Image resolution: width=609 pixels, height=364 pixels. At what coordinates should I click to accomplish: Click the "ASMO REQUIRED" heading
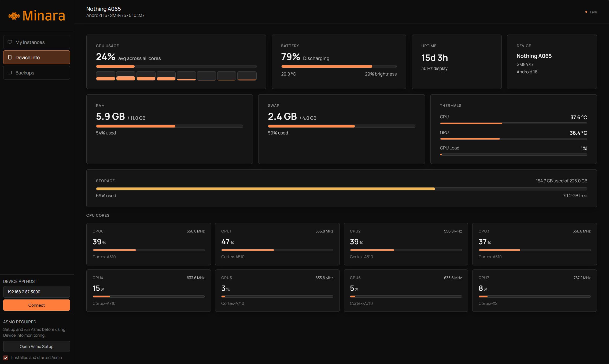tap(20, 322)
